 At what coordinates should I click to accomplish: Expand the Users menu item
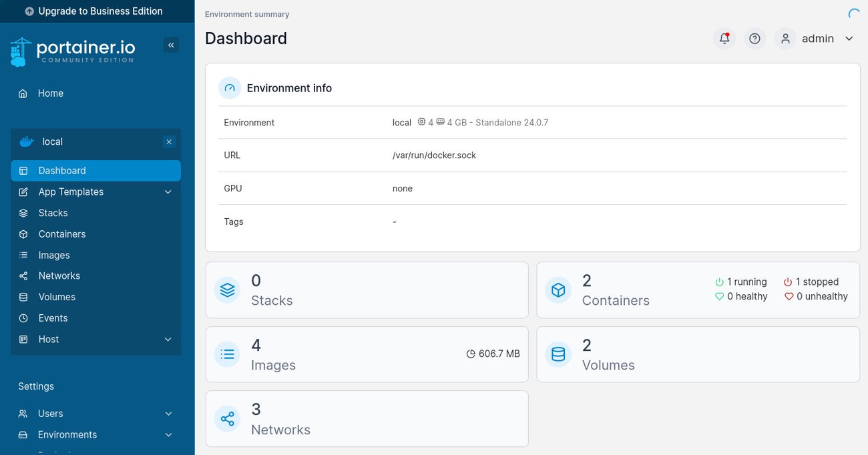51,413
